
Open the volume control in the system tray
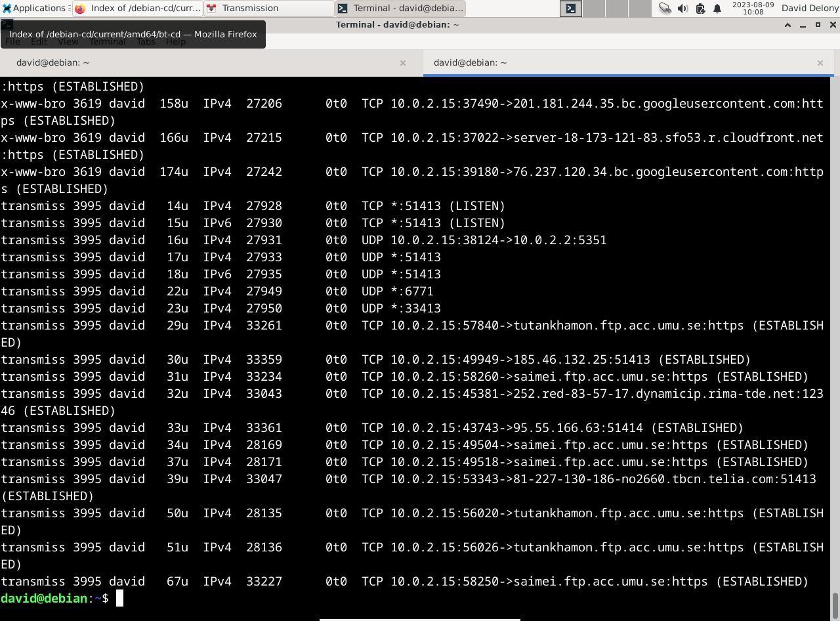(682, 8)
